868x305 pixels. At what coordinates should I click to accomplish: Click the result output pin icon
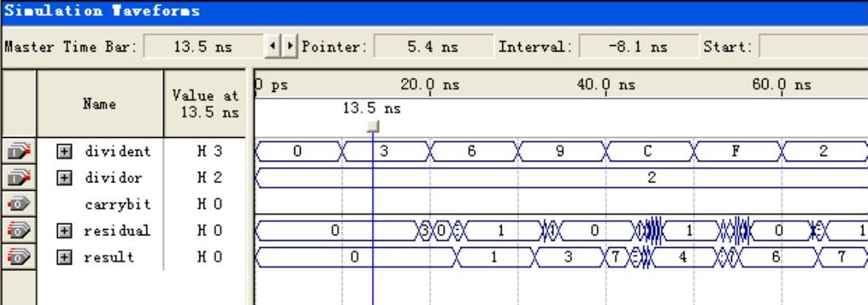(x=19, y=257)
